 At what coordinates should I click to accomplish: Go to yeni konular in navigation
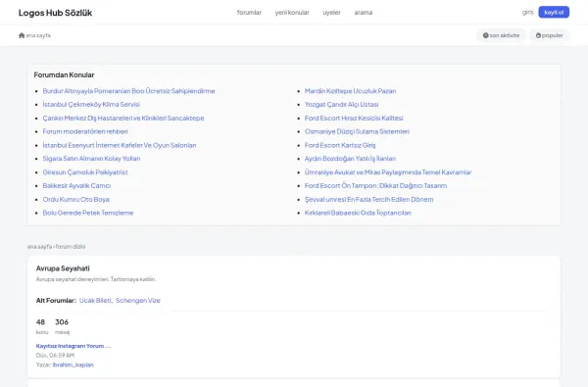292,13
